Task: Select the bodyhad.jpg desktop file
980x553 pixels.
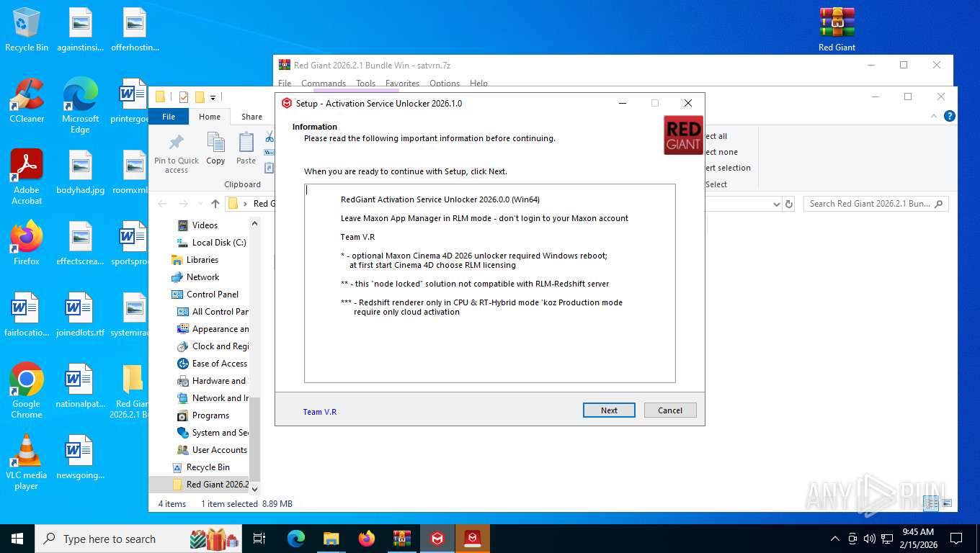Action: [81, 173]
